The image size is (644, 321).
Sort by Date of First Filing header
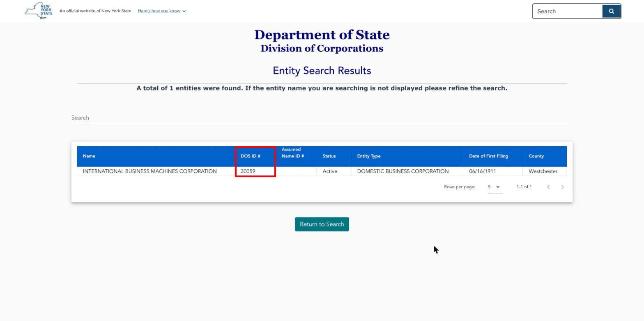point(489,156)
